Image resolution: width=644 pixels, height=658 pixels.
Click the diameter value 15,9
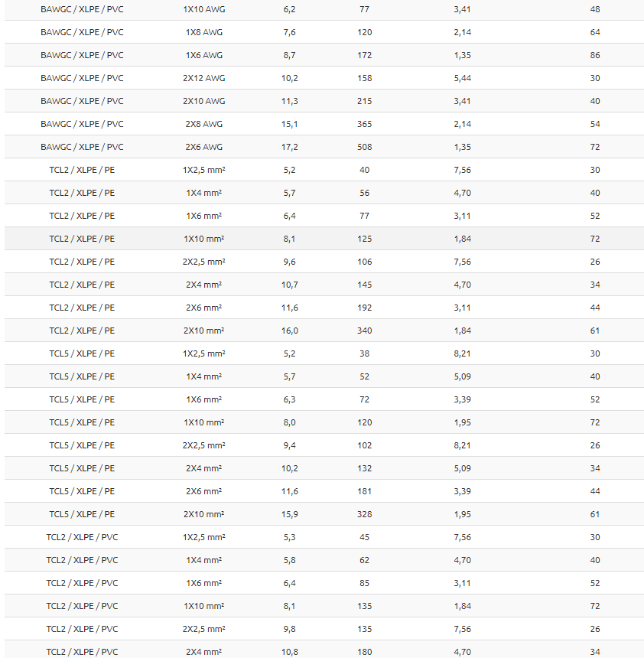click(289, 514)
